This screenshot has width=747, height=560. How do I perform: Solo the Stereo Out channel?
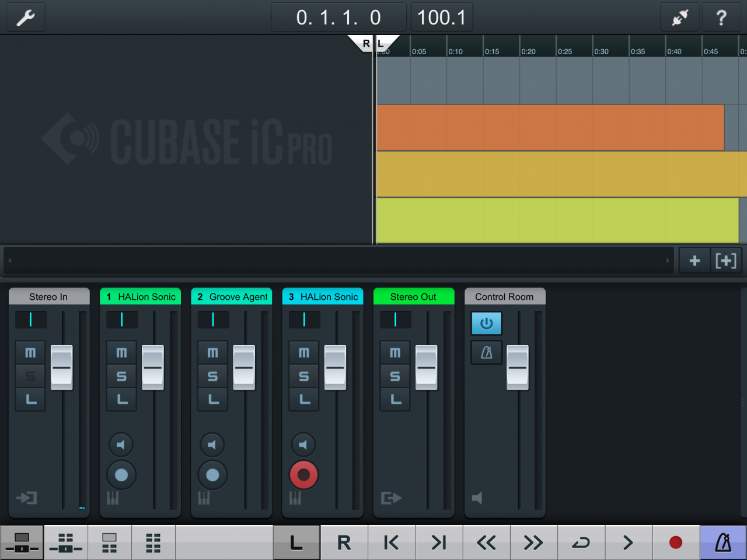point(395,376)
